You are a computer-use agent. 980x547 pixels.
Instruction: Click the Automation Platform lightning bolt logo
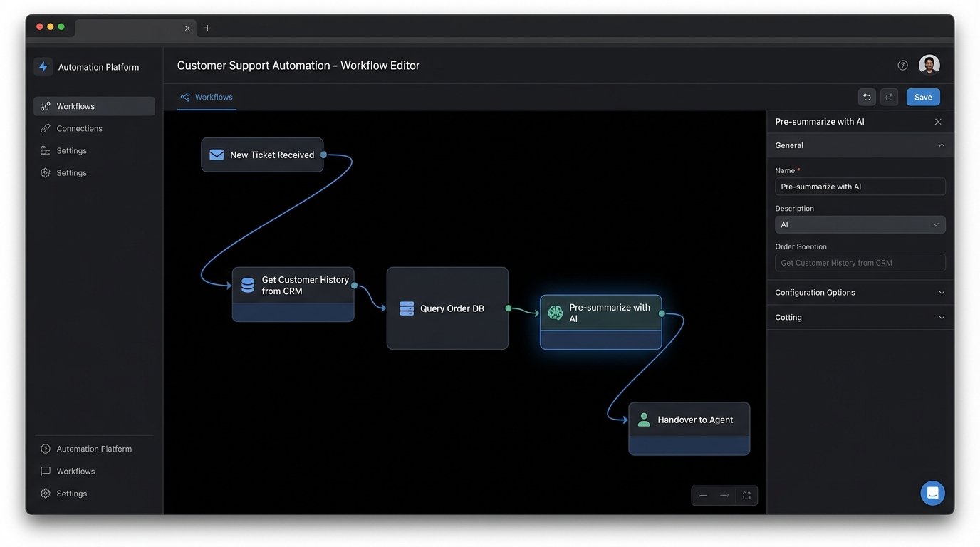(43, 66)
